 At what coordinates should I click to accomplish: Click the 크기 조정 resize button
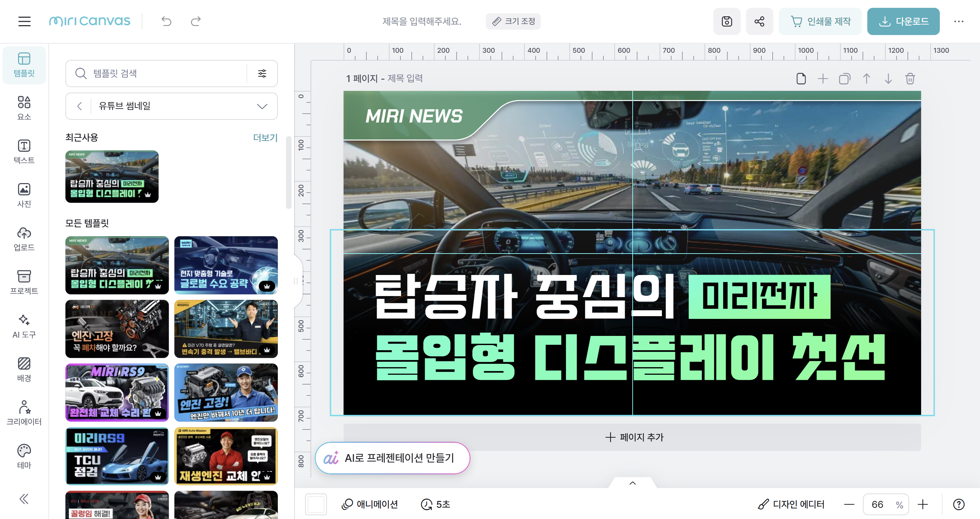[x=513, y=21]
